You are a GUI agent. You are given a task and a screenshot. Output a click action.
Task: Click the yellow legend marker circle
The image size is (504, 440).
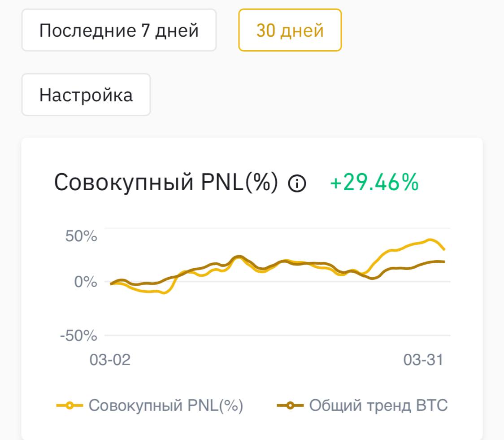(70, 405)
